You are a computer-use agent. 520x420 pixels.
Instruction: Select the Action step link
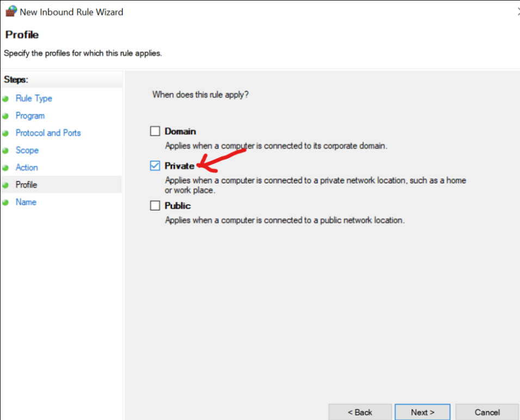pos(27,168)
